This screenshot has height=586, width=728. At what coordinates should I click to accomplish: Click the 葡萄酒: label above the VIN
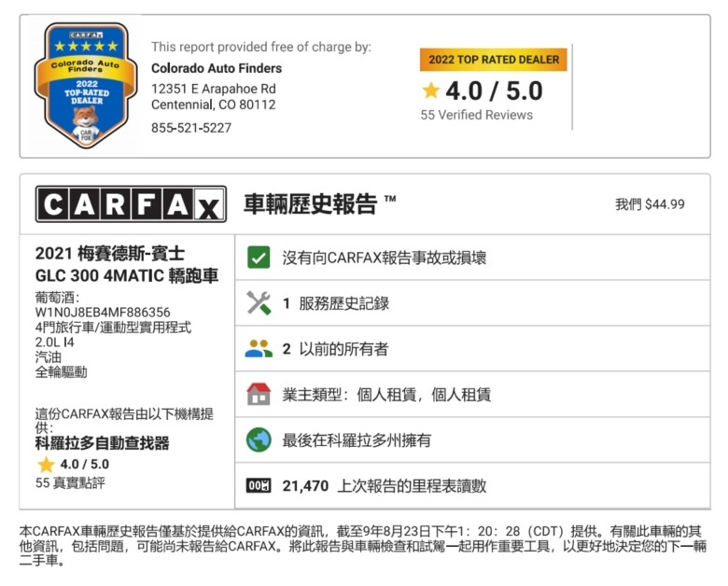click(57, 297)
